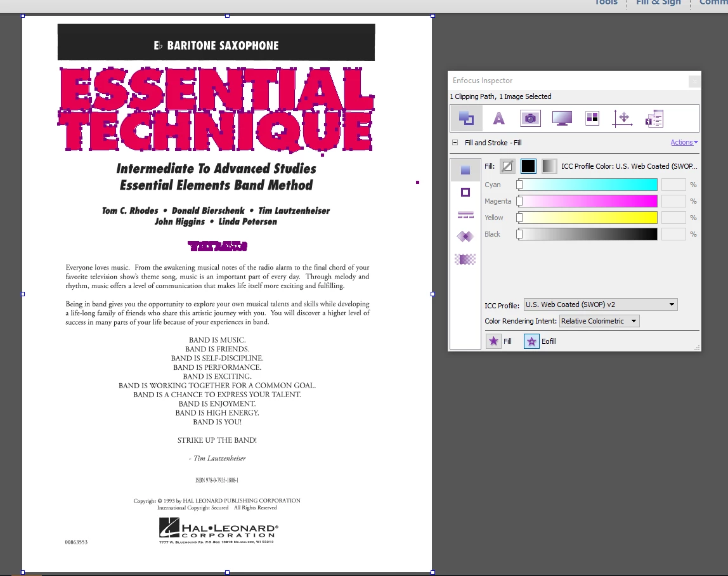Click the "00863553" catalog number text
This screenshot has width=728, height=576.
click(76, 542)
